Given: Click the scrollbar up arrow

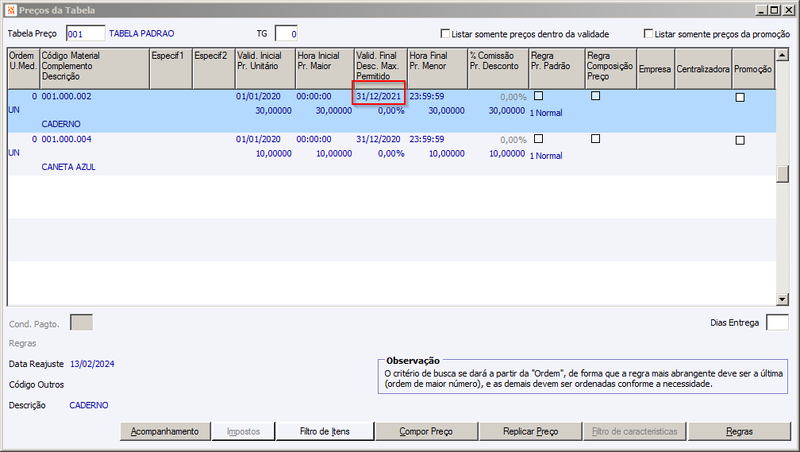Looking at the screenshot, I should 782,55.
